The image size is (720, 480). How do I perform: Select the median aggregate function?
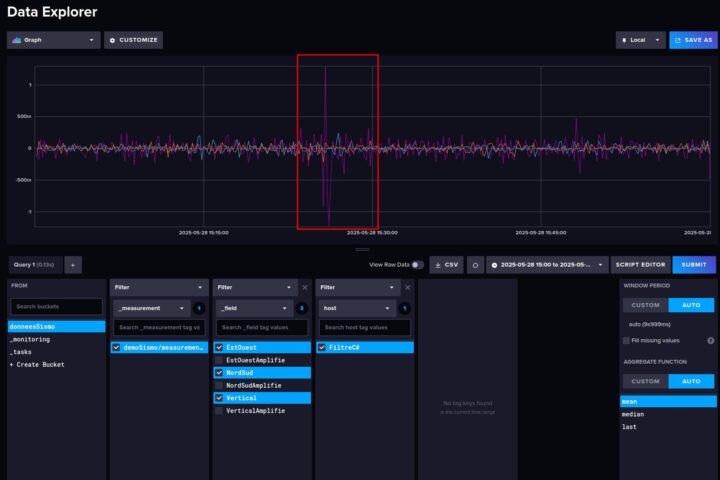coord(668,414)
